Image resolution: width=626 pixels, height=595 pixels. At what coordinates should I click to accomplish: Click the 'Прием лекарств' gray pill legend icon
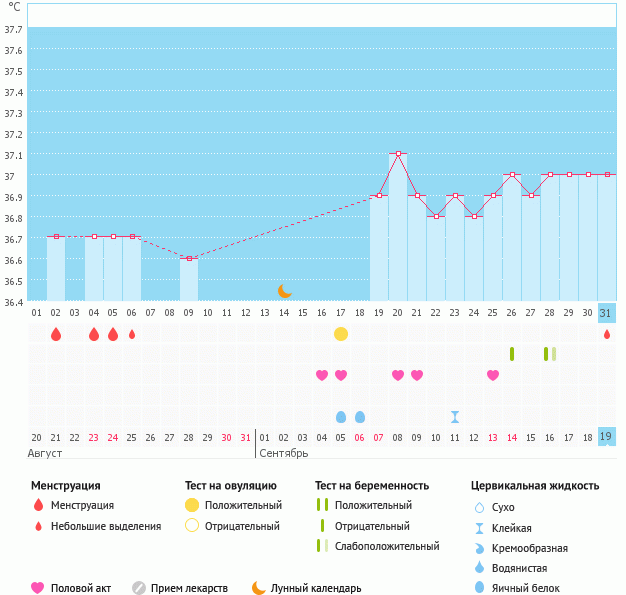(x=139, y=588)
